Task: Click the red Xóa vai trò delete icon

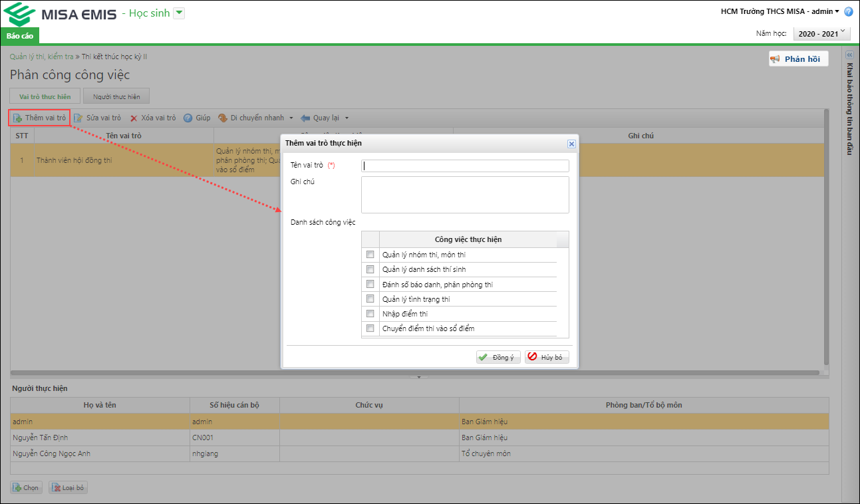Action: point(134,118)
